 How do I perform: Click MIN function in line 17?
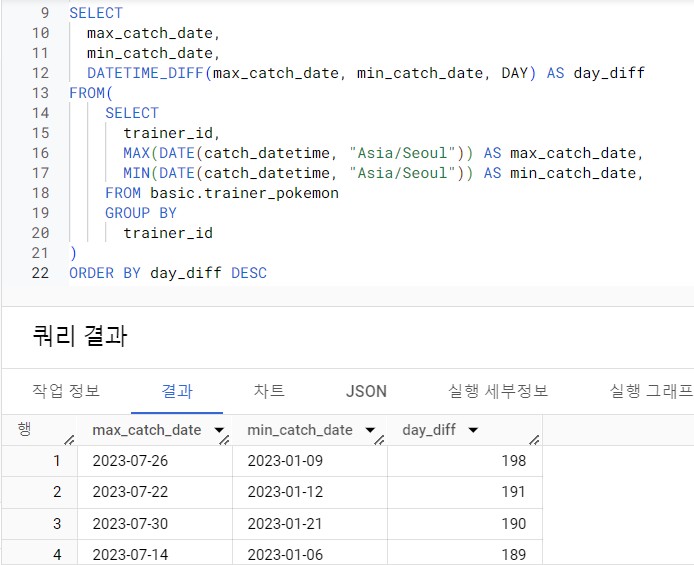[136, 173]
